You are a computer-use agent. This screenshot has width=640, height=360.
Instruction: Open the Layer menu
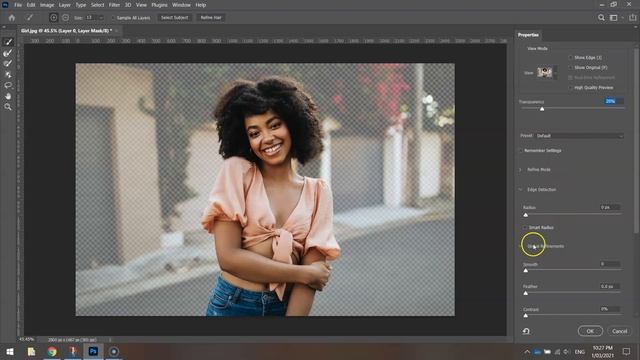pyautogui.click(x=64, y=5)
